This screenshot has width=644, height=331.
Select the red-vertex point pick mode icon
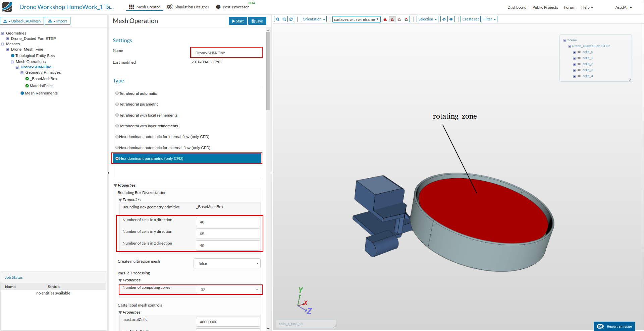[x=407, y=19]
